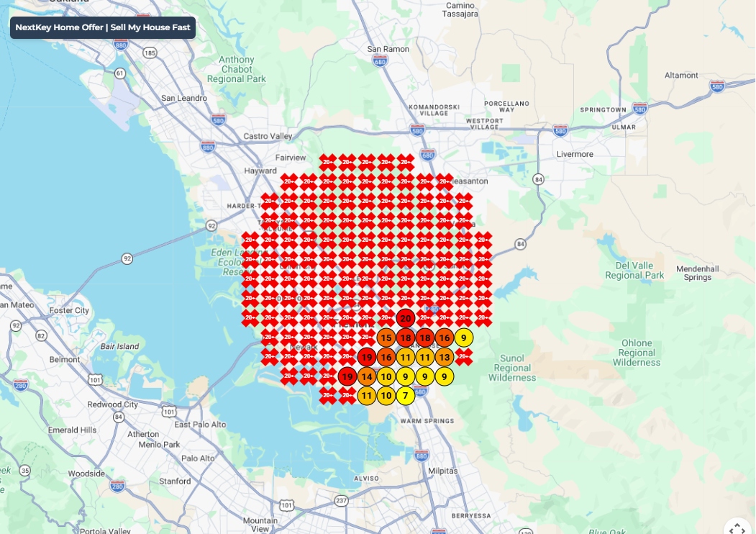
Task: Click the Anthony Chabot Regional Park label
Action: pyautogui.click(x=236, y=70)
